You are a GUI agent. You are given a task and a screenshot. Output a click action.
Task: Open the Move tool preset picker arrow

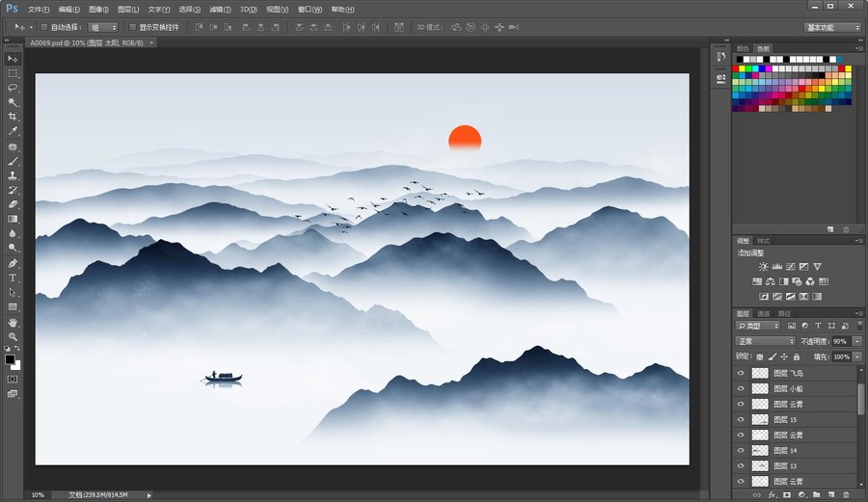(x=31, y=27)
